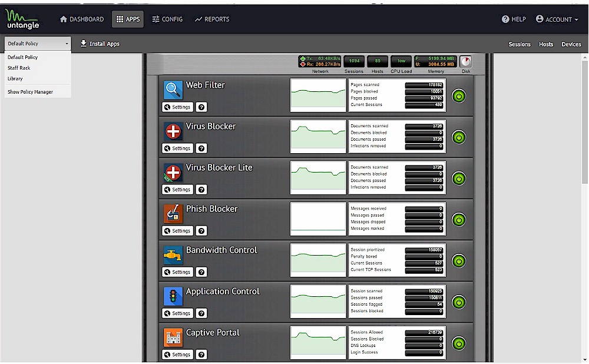This screenshot has height=364, width=589.
Task: Open Bandwidth Control Settings
Action: tap(178, 272)
